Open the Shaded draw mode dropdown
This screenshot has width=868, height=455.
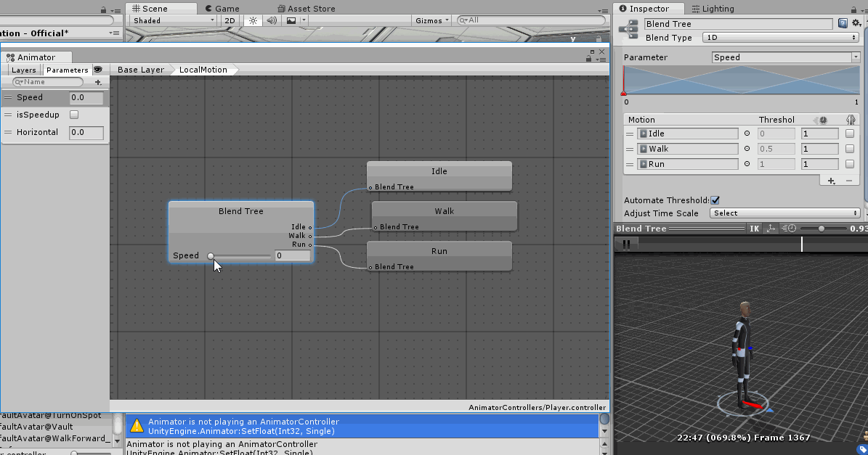tap(174, 21)
